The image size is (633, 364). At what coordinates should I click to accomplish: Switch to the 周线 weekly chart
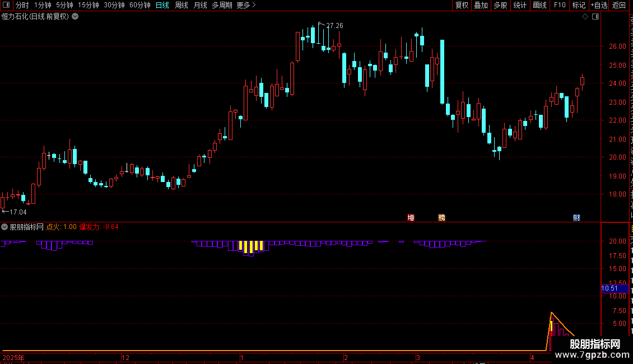point(181,5)
